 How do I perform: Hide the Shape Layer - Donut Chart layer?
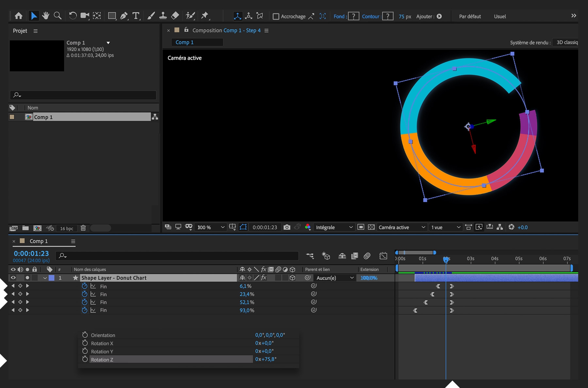[13, 278]
